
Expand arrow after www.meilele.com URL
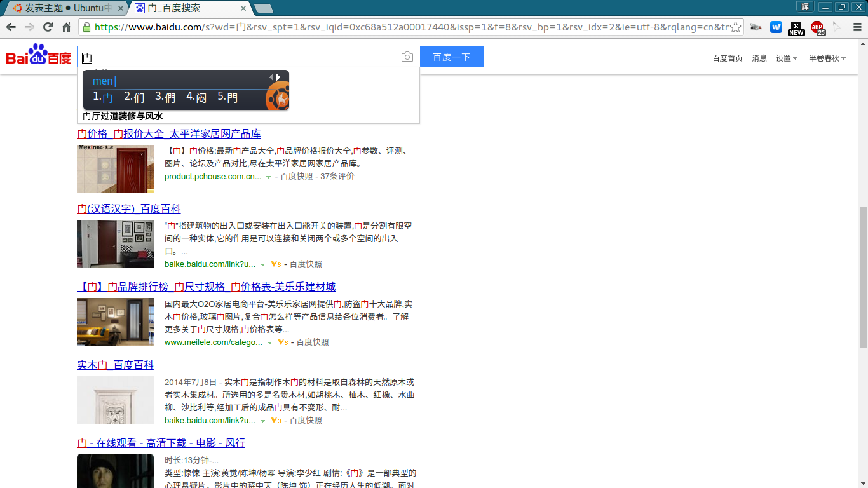[269, 343]
